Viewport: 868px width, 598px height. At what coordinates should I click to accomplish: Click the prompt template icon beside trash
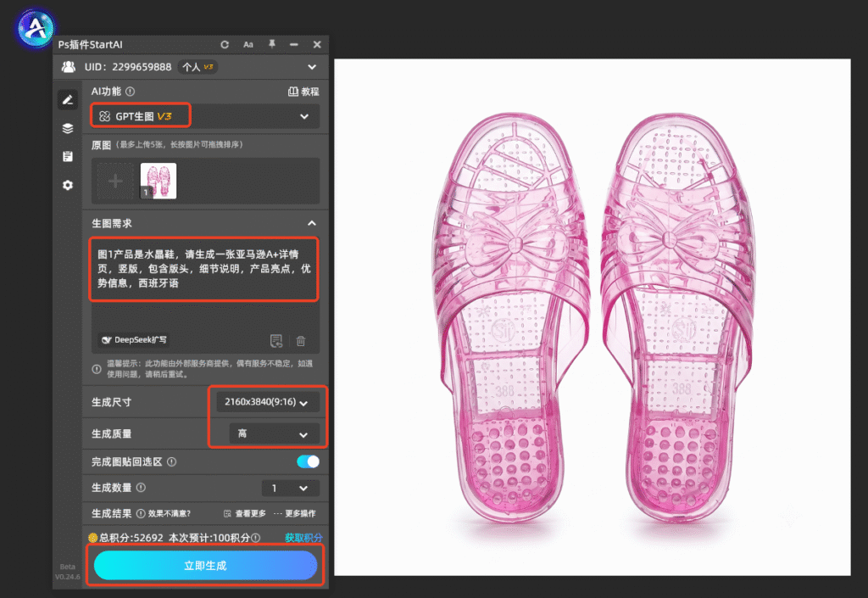click(x=276, y=341)
